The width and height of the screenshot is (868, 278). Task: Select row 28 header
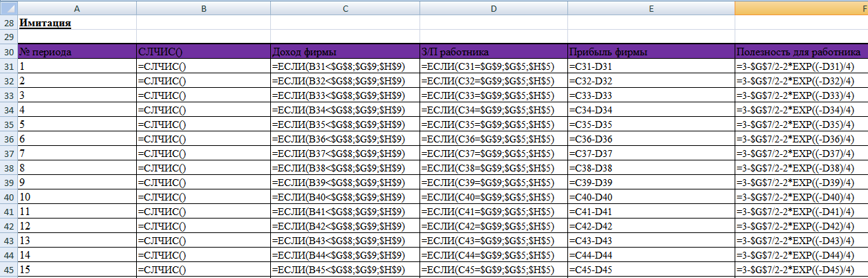pos(8,23)
